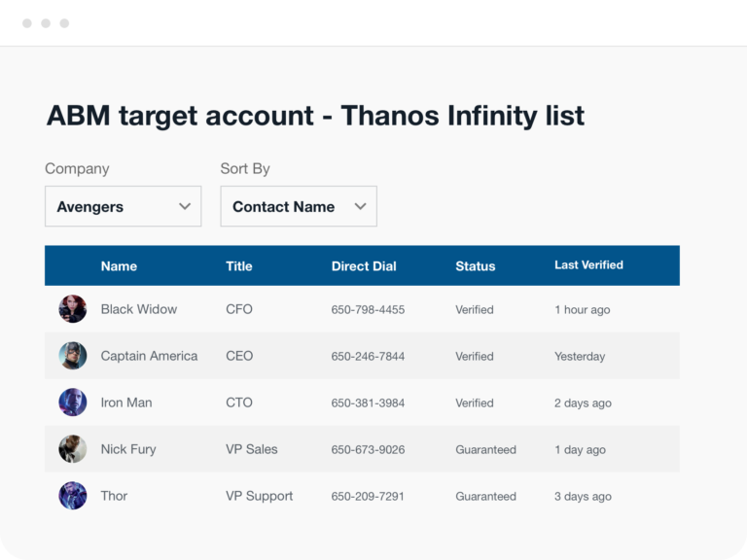Click the Guaranteed status for Thor
Image resolution: width=747 pixels, height=560 pixels.
point(485,496)
